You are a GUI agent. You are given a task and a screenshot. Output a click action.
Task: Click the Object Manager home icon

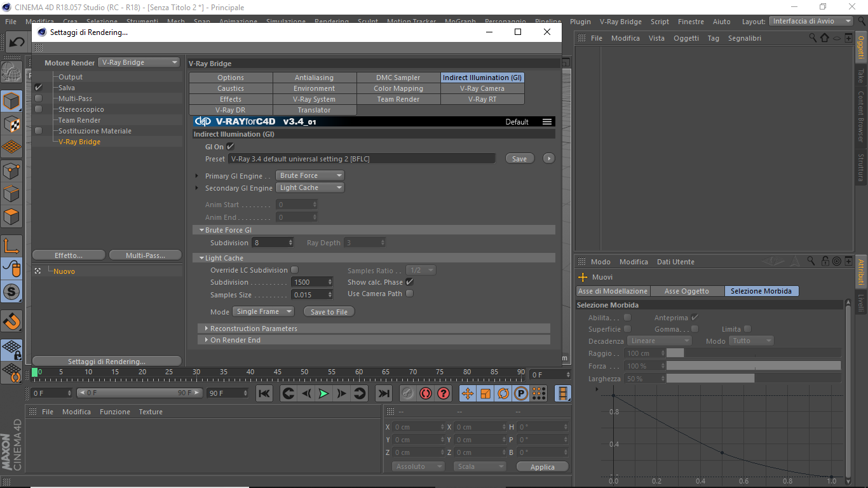825,38
